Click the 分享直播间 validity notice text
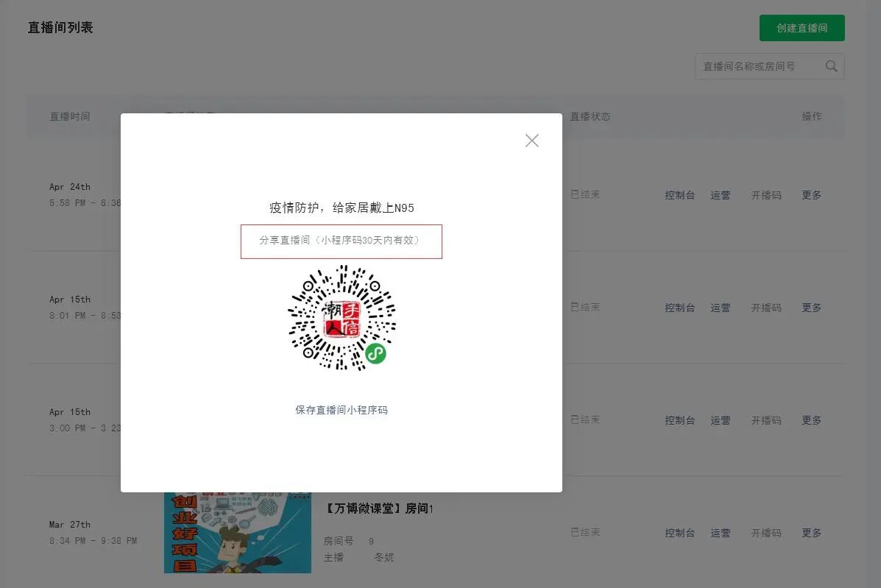Image resolution: width=881 pixels, height=588 pixels. pyautogui.click(x=341, y=241)
